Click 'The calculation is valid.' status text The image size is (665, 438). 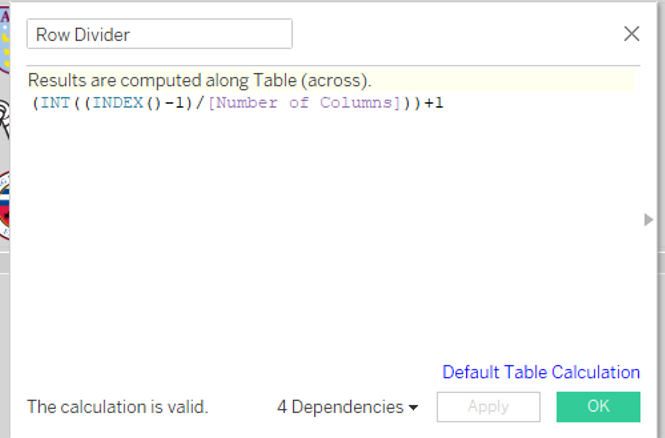coord(117,407)
